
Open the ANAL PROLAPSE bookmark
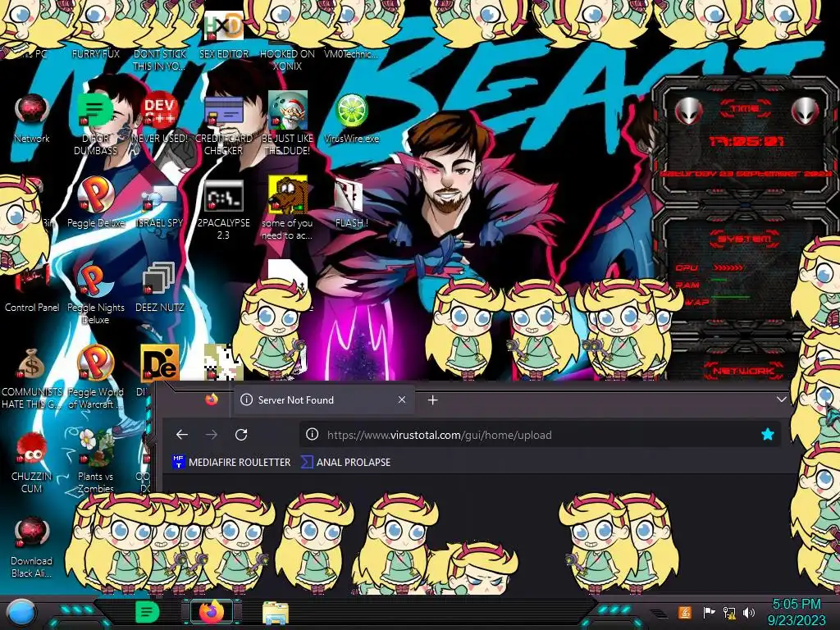coord(346,462)
